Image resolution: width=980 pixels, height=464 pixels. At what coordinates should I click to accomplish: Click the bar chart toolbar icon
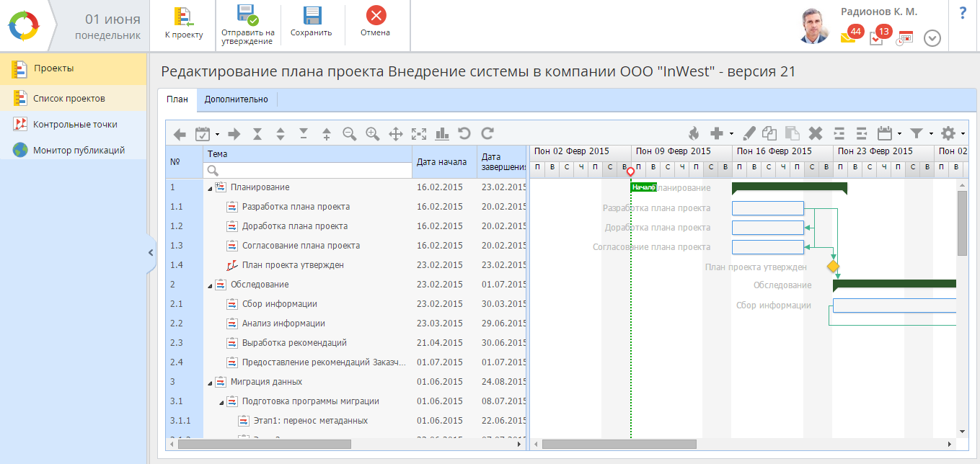442,133
